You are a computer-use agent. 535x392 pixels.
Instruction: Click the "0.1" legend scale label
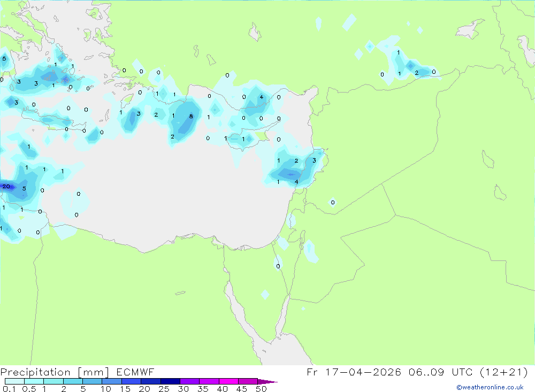click(9, 389)
